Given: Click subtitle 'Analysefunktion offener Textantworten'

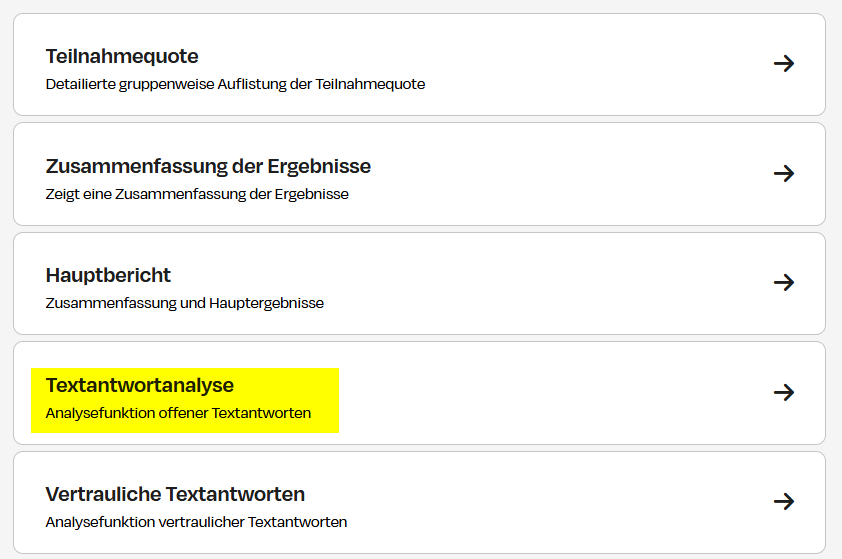Looking at the screenshot, I should pos(178,413).
